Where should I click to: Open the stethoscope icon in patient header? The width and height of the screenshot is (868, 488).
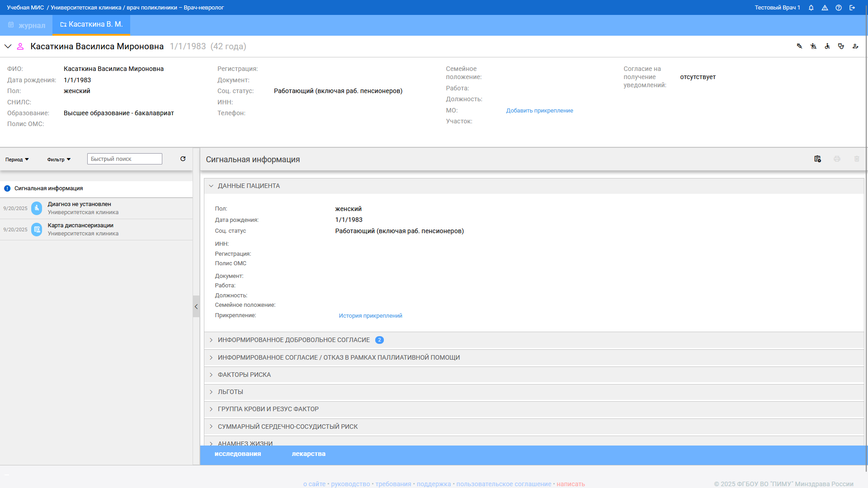click(x=841, y=46)
